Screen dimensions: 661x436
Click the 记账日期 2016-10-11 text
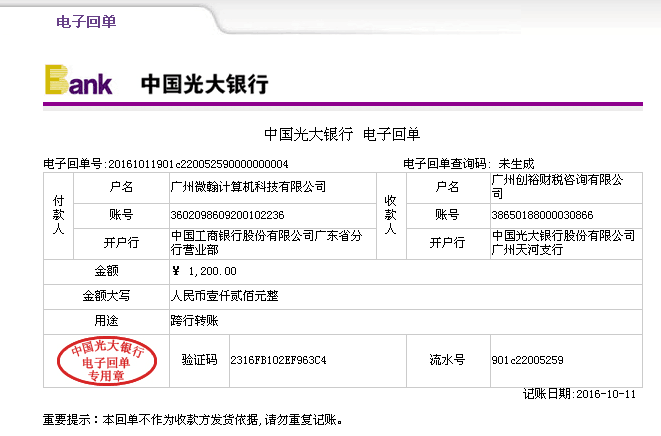579,394
